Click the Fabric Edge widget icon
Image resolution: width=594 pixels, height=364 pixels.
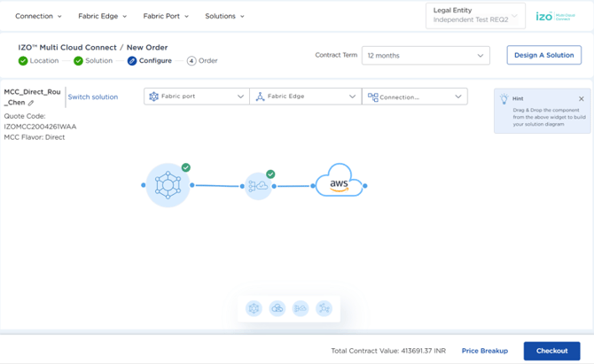click(x=261, y=97)
